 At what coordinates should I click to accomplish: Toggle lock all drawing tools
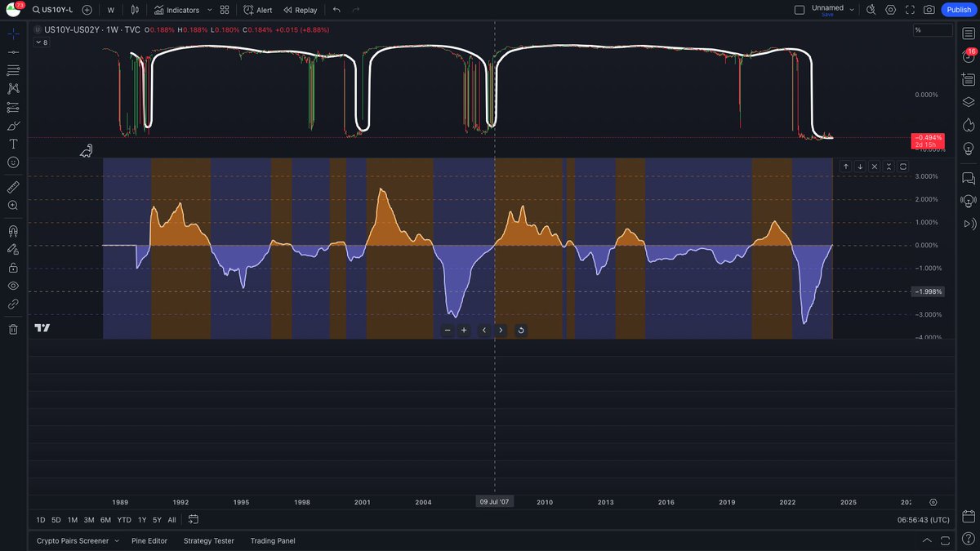[13, 268]
